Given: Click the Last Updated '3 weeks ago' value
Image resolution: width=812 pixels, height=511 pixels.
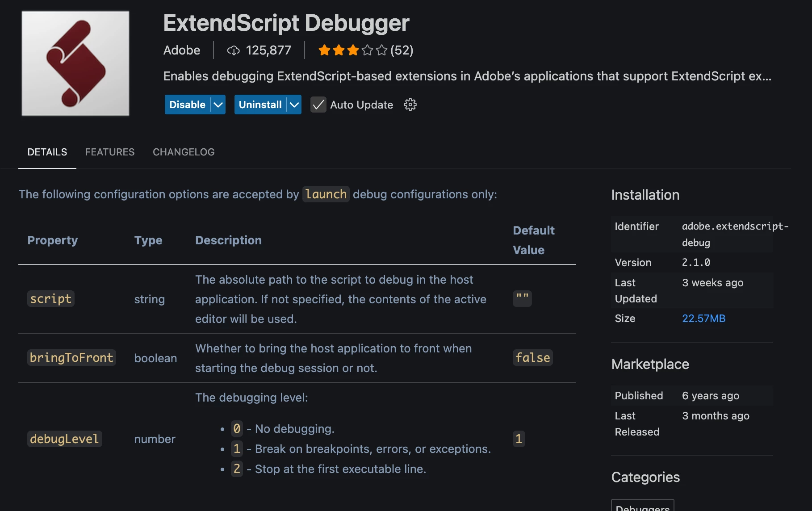Looking at the screenshot, I should click(713, 282).
